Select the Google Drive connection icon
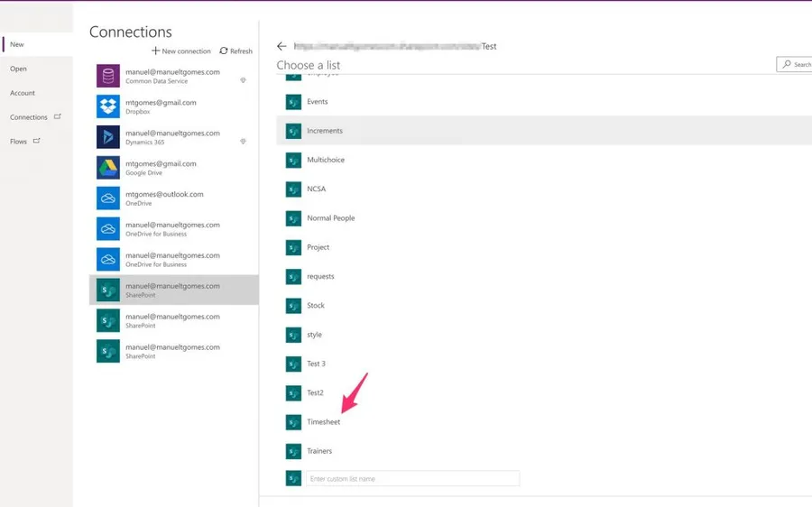The image size is (812, 507). (108, 168)
